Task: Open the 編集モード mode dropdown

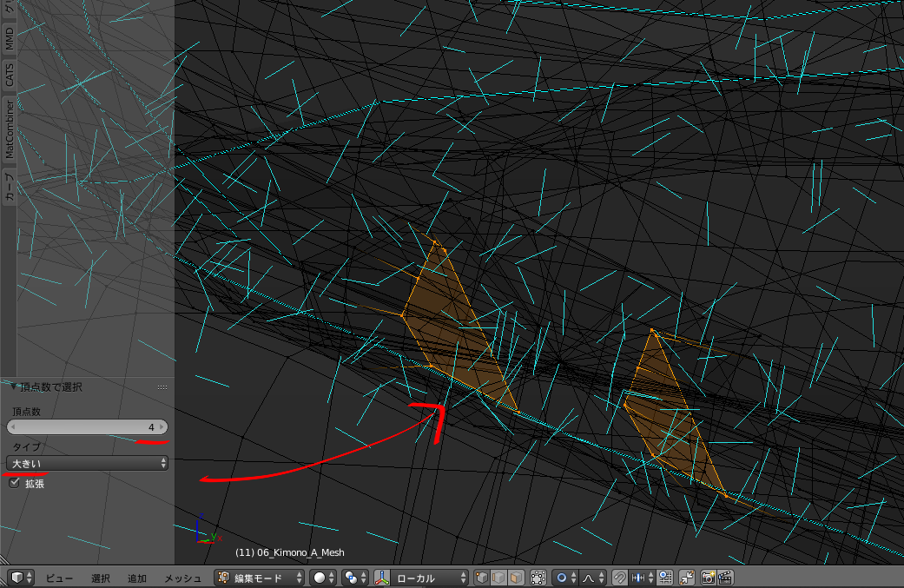Action: (261, 578)
